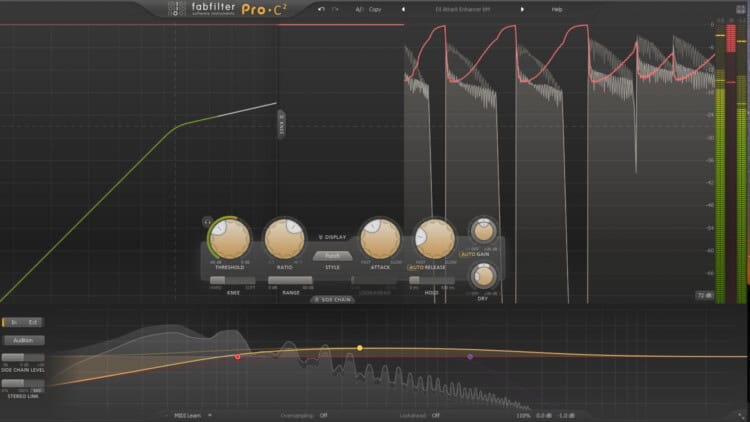Viewport: 750px width, 422px height.
Task: Click the vertical Knee handle on transfer curve
Action: pyautogui.click(x=282, y=125)
